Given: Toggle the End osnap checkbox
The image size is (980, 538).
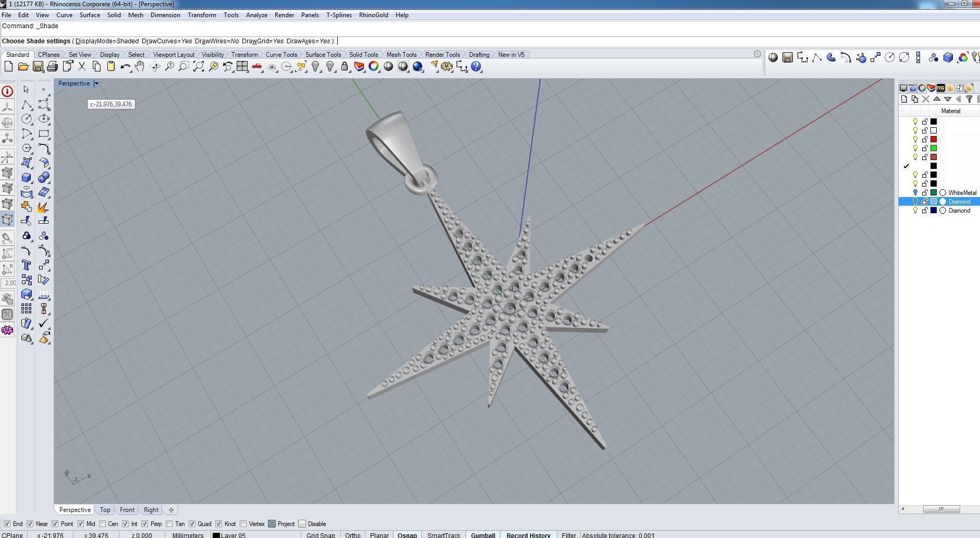Looking at the screenshot, I should pyautogui.click(x=7, y=524).
